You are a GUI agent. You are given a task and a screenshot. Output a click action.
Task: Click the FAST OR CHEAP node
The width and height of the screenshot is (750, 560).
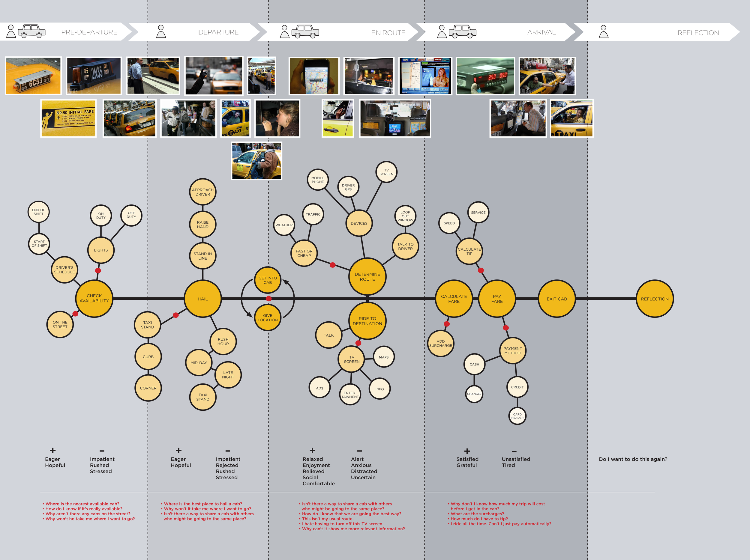pos(304,253)
